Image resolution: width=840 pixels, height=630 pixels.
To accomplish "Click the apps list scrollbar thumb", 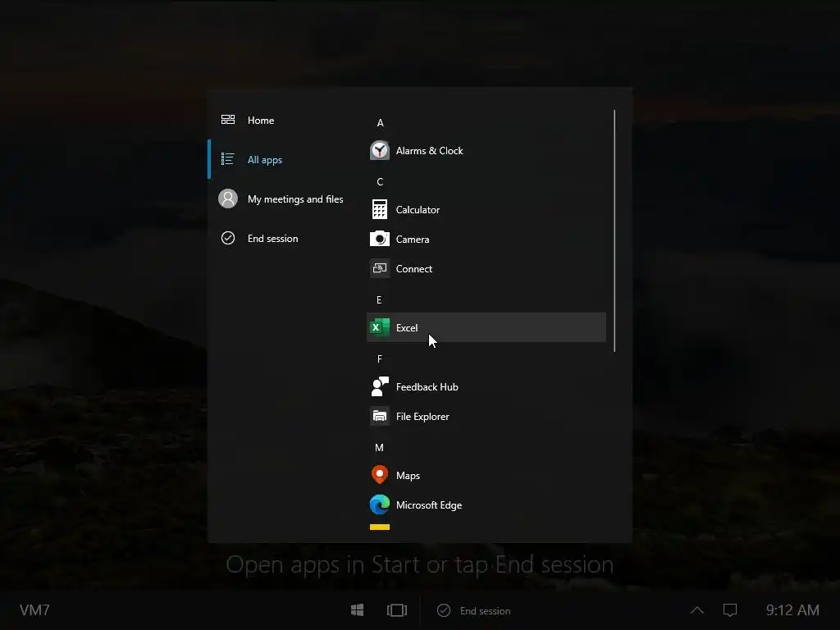I will tap(614, 231).
